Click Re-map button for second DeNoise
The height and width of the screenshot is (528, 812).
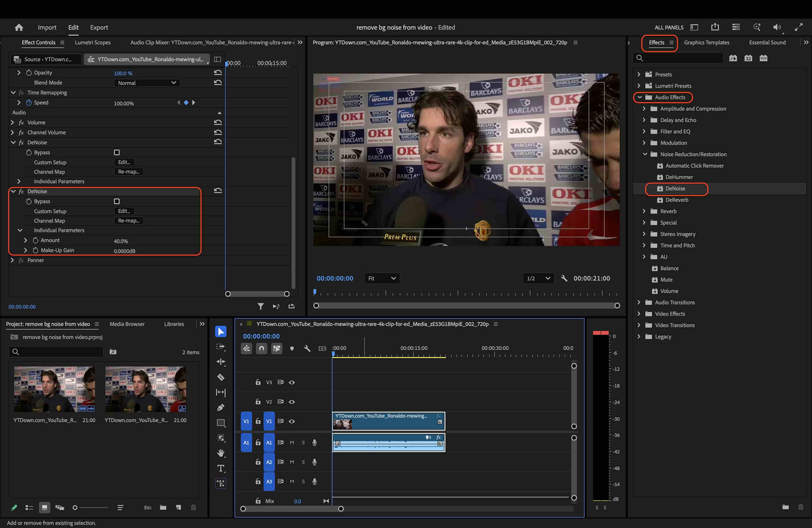tap(129, 221)
